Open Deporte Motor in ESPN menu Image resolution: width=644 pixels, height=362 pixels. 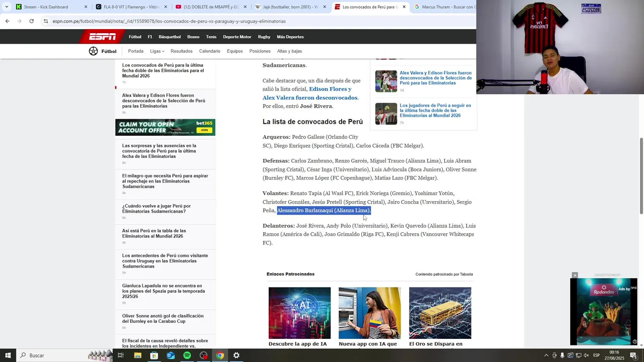tap(237, 37)
